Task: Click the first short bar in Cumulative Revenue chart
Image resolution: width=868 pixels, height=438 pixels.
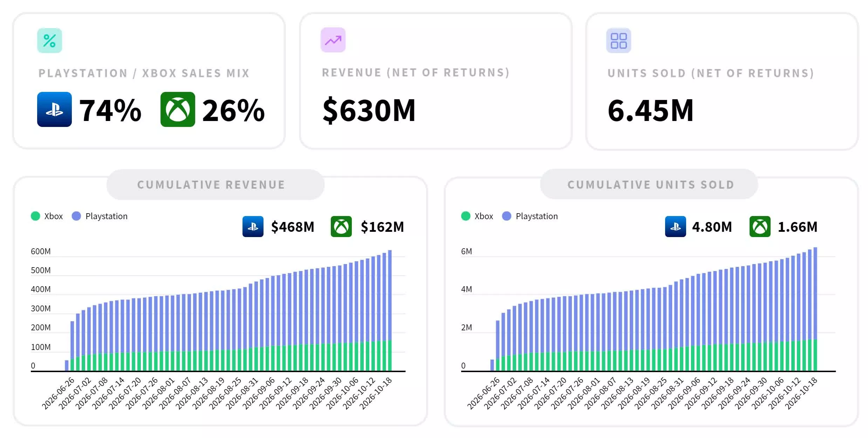Action: click(67, 365)
